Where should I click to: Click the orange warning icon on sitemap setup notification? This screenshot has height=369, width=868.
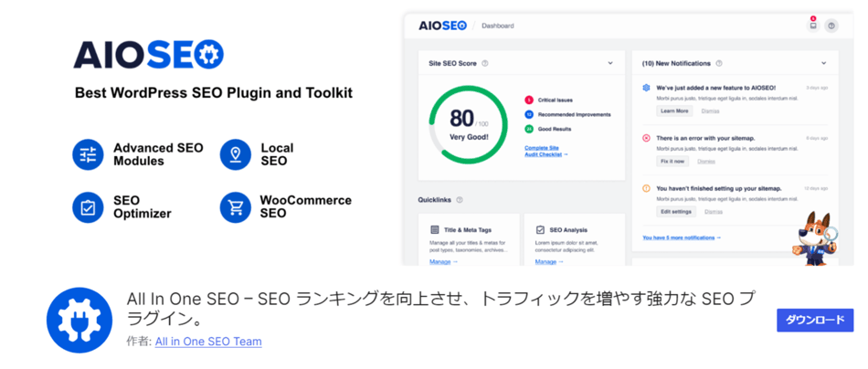pos(646,188)
